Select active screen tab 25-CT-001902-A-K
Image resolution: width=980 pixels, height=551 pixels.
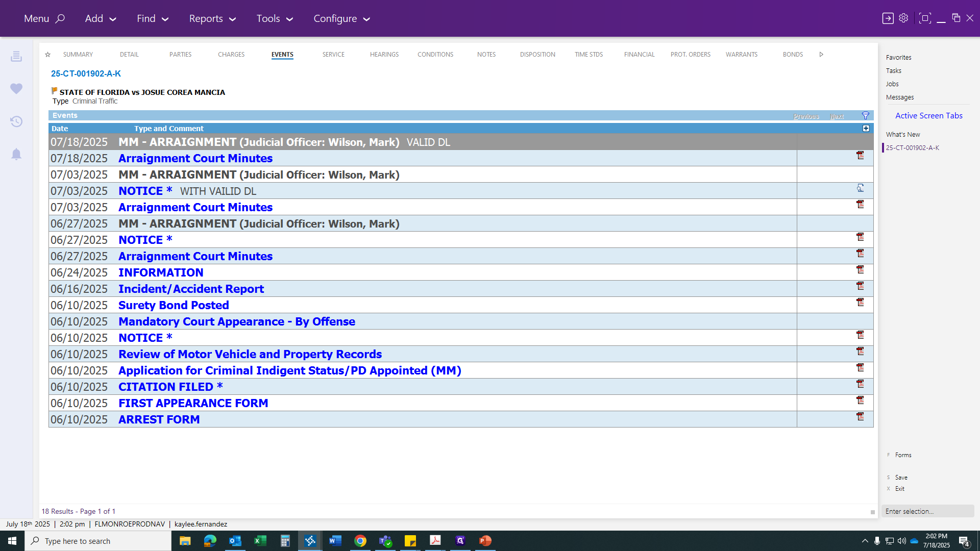point(912,148)
